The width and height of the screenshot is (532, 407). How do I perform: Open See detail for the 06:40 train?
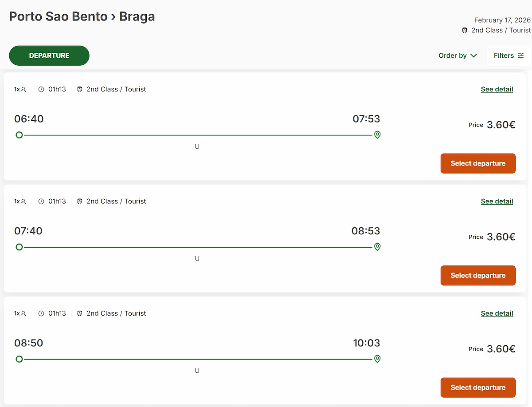497,89
